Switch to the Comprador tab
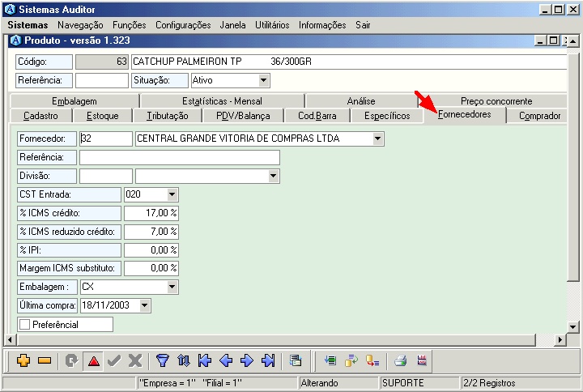Viewport: 583px width, 392px height. [539, 116]
